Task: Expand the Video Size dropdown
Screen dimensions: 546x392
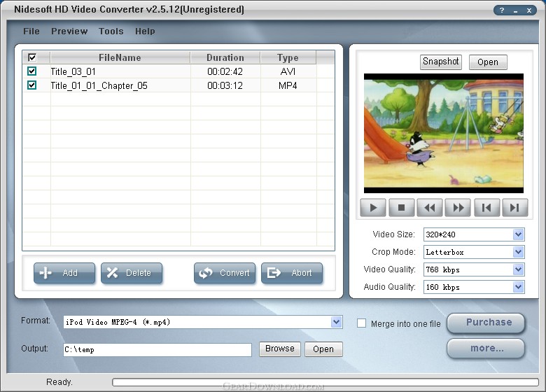Action: click(x=518, y=234)
